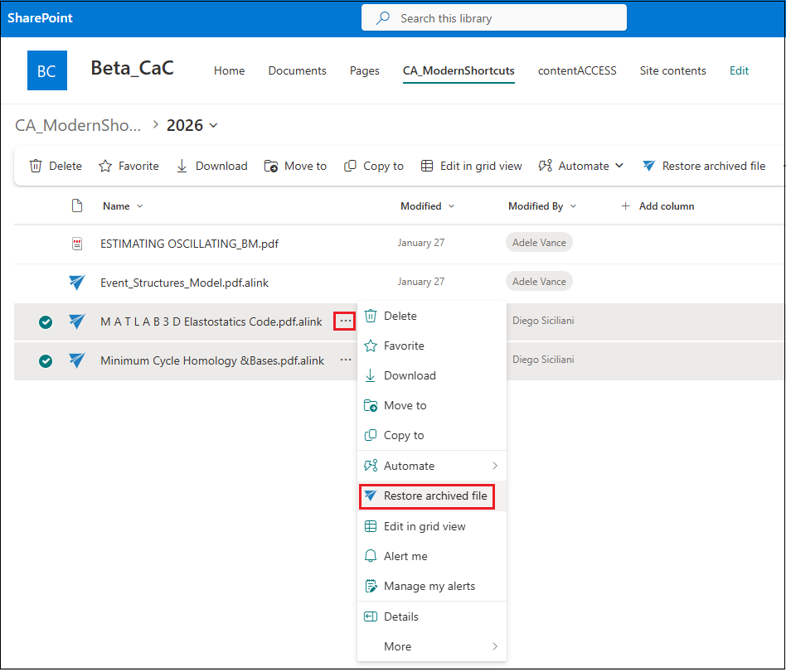Click the toolbar Restore archived file icon
The height and width of the screenshot is (672, 786).
(x=649, y=166)
